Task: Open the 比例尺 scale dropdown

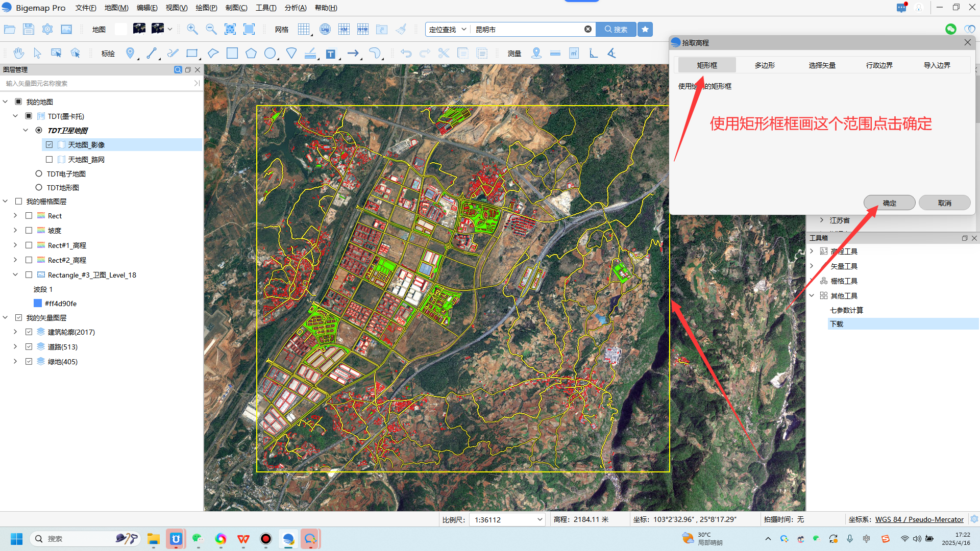Action: [540, 519]
